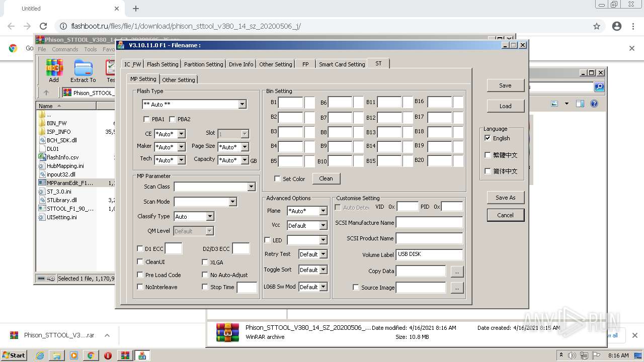This screenshot has width=644, height=362.
Task: Select the 繁體中文 language checkbox
Action: [x=488, y=155]
